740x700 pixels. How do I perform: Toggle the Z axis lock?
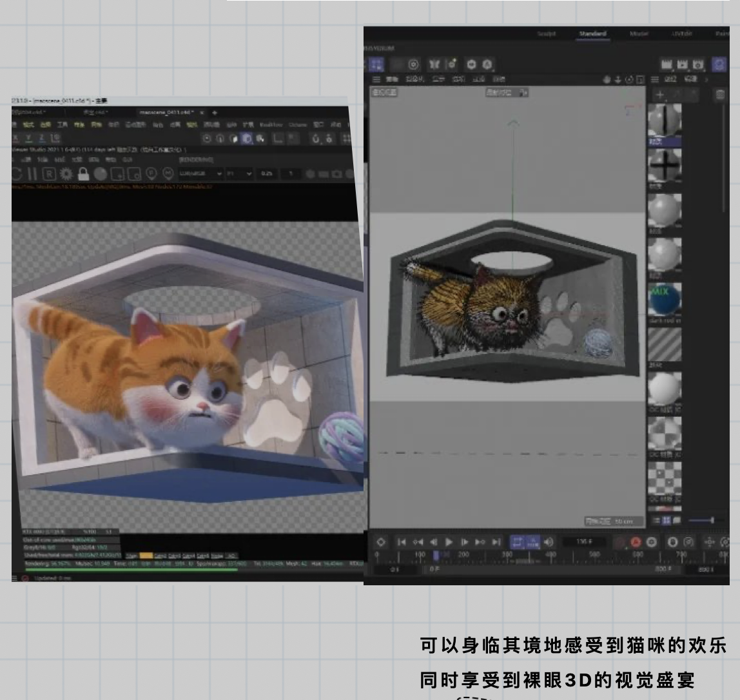coord(41,138)
